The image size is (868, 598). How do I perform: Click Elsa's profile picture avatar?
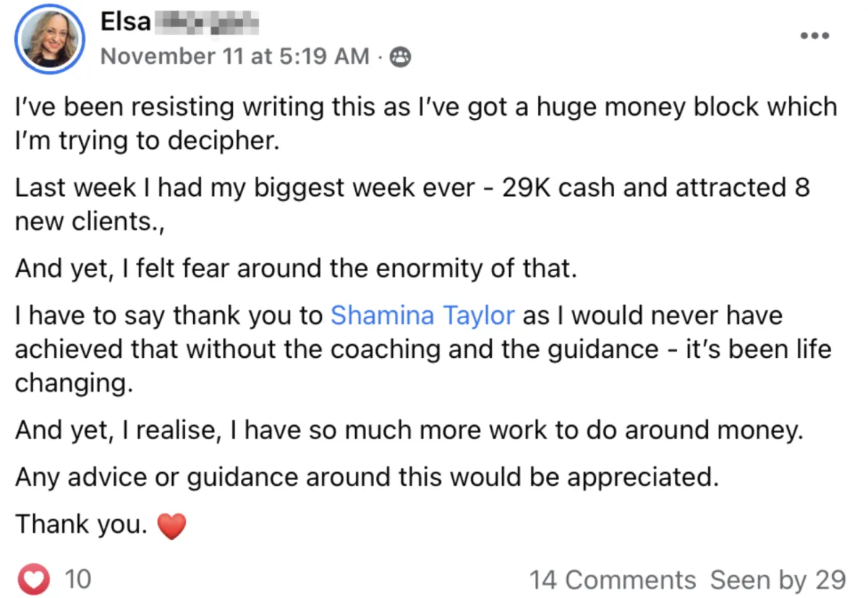(x=48, y=40)
